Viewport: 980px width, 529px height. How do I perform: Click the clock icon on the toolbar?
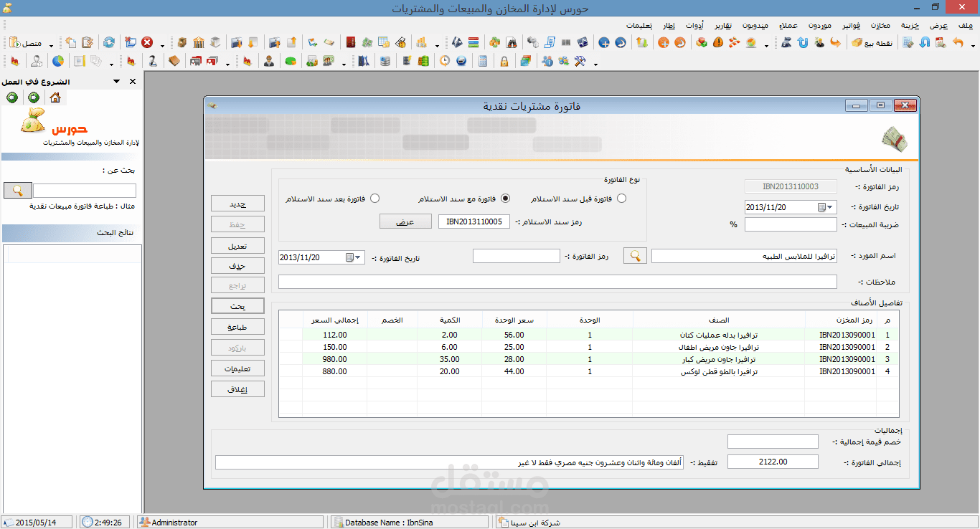pos(446,60)
